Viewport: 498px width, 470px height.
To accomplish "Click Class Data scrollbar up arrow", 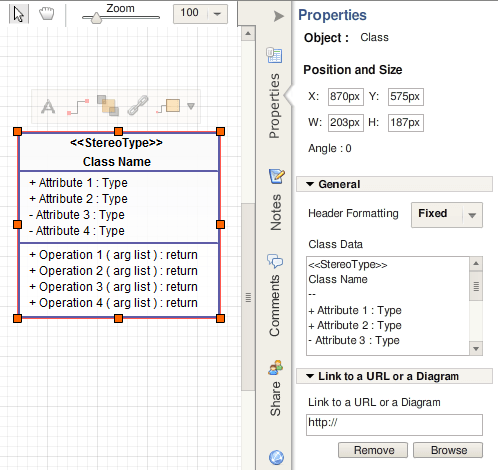I will click(476, 264).
